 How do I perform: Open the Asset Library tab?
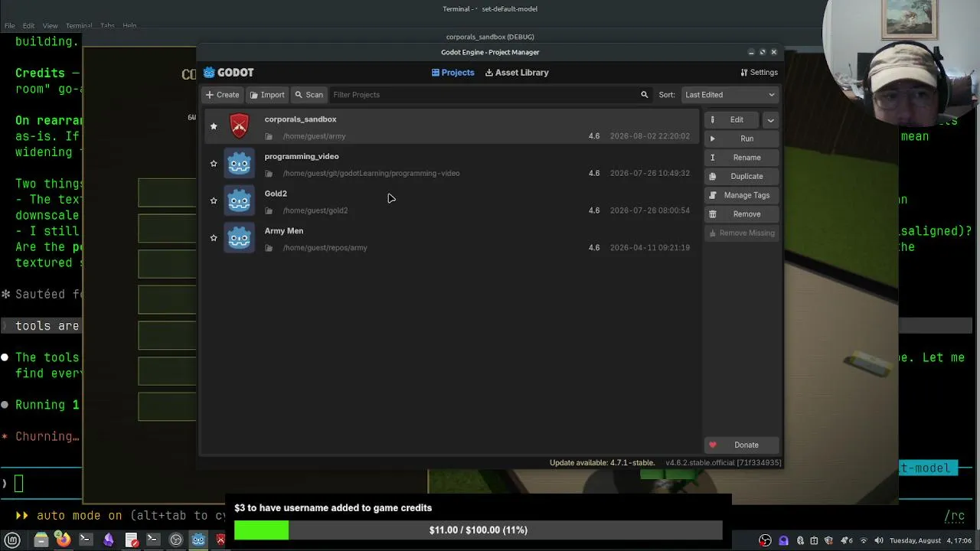tap(517, 73)
